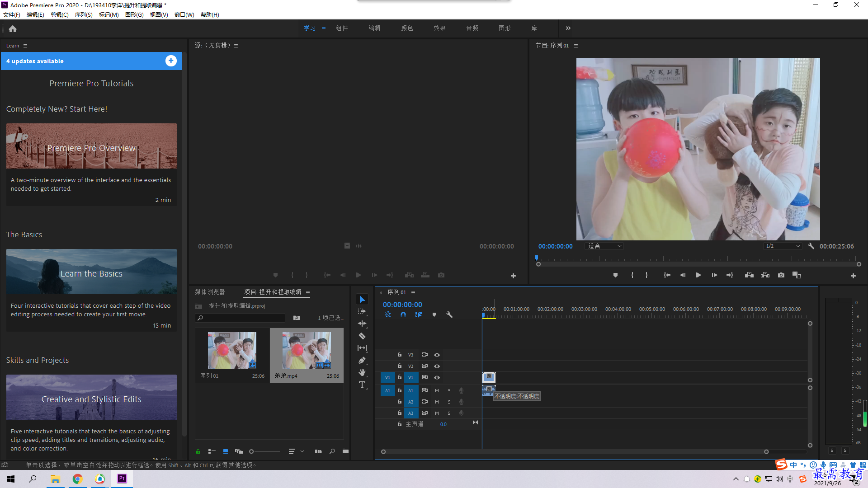This screenshot has height=488, width=868.
Task: Select the Type tool
Action: point(362,385)
